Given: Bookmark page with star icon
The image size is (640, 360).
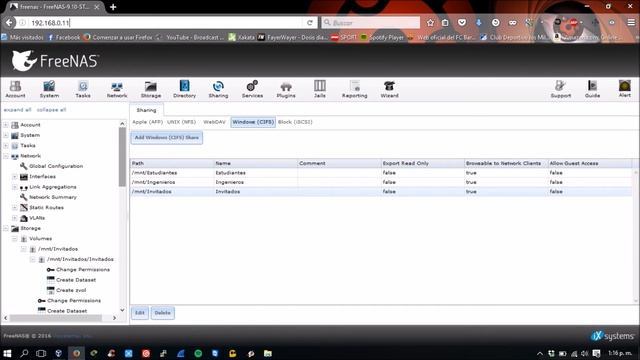Looking at the screenshot, I should click(x=430, y=23).
